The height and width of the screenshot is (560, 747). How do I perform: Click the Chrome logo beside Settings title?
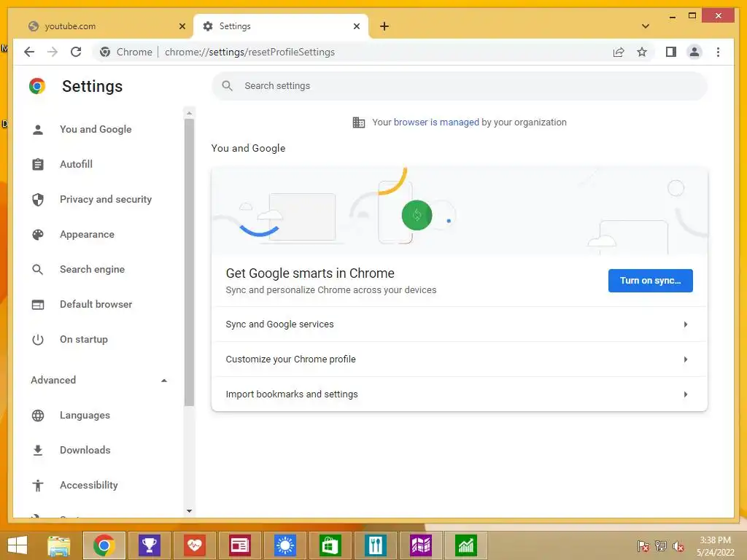[x=37, y=86]
